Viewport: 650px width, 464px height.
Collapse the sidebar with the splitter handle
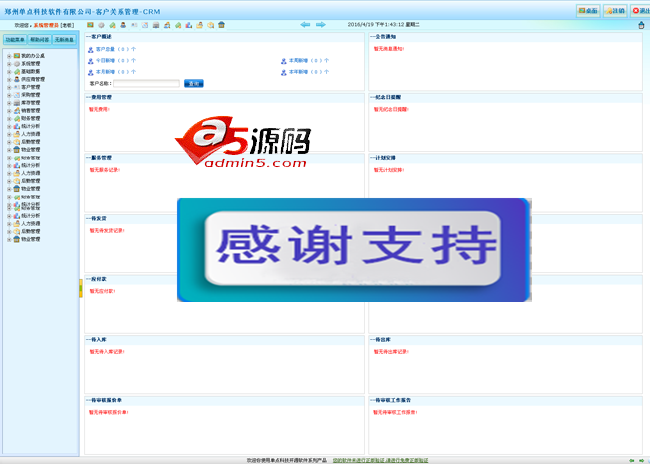click(81, 289)
